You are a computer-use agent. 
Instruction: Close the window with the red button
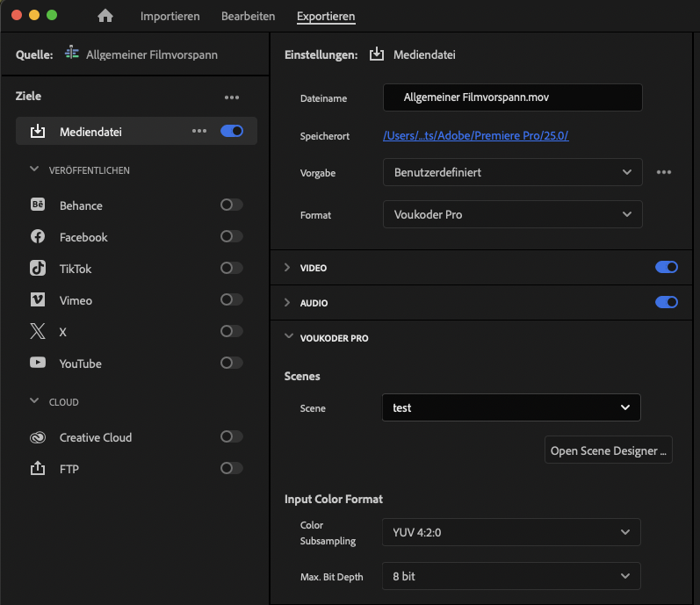tap(17, 15)
